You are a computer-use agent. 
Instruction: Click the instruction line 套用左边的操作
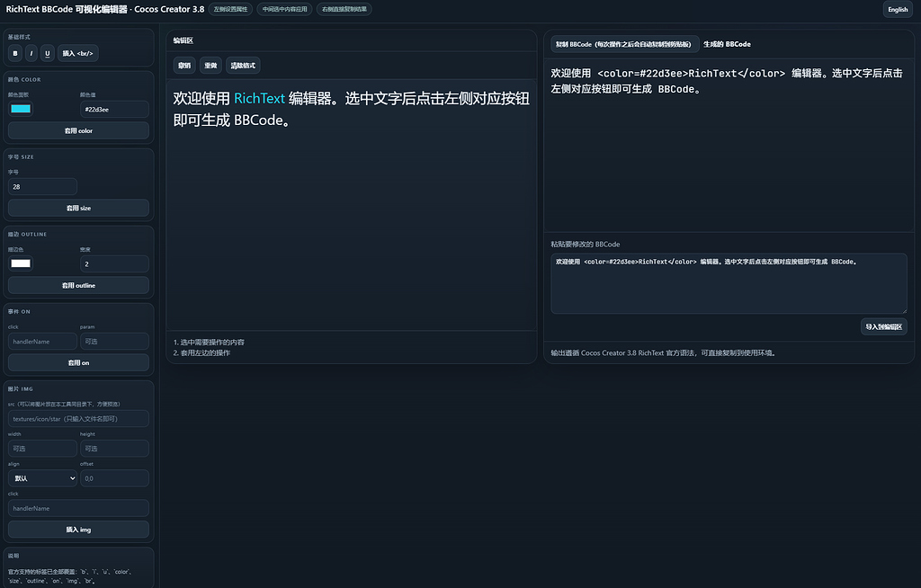[x=201, y=353]
